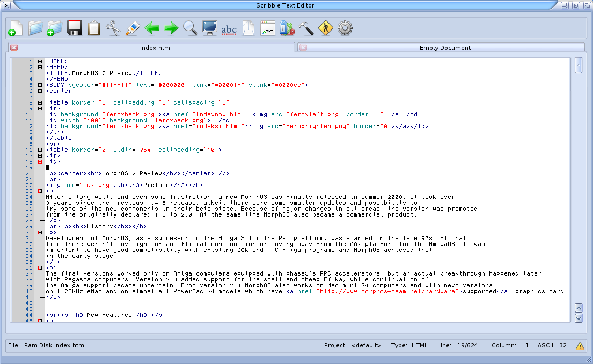Image resolution: width=593 pixels, height=364 pixels.
Task: Open settings with the gear icon
Action: pos(345,28)
